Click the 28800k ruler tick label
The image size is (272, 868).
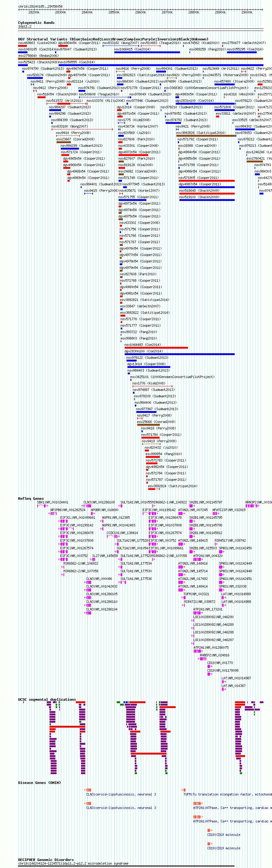pos(193,13)
